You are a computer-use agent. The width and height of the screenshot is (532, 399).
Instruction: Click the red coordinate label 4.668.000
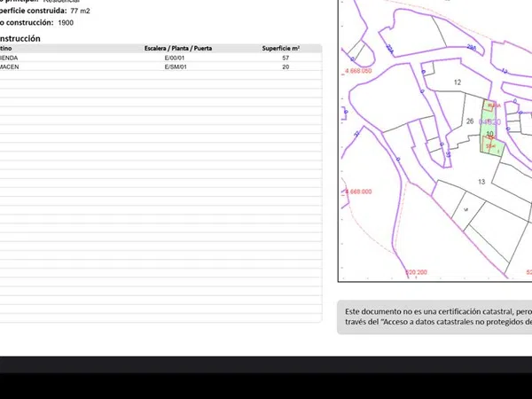[x=358, y=192]
